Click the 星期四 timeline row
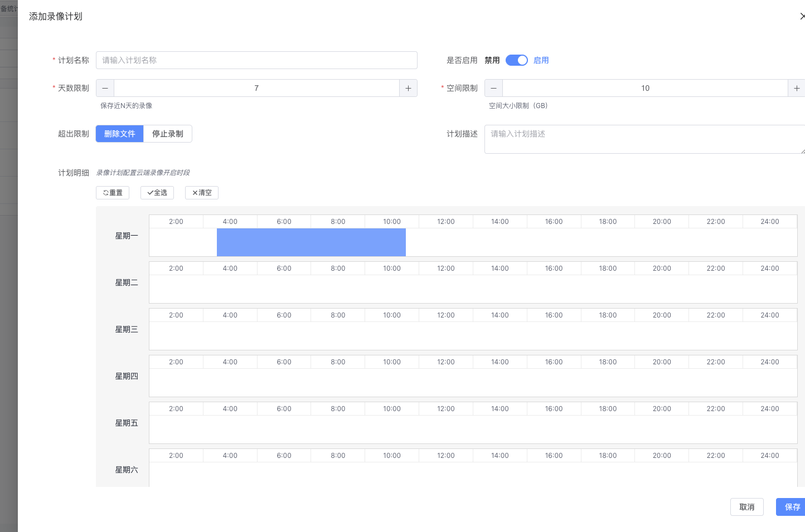805x532 pixels. tap(473, 383)
